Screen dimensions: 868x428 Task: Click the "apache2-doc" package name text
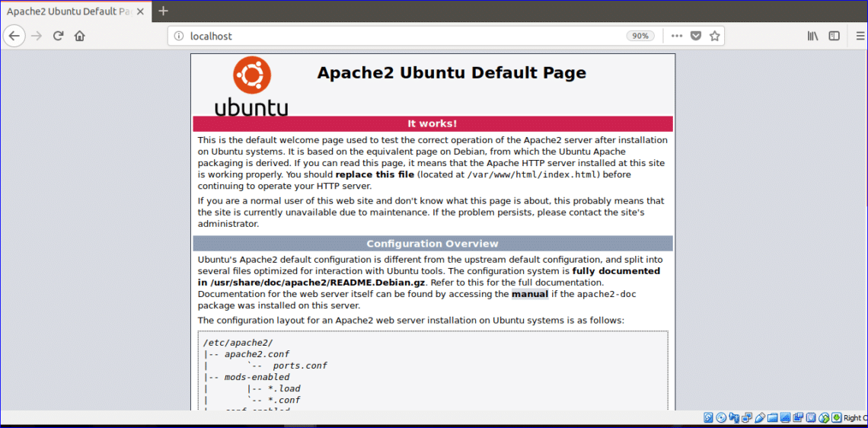click(x=605, y=294)
